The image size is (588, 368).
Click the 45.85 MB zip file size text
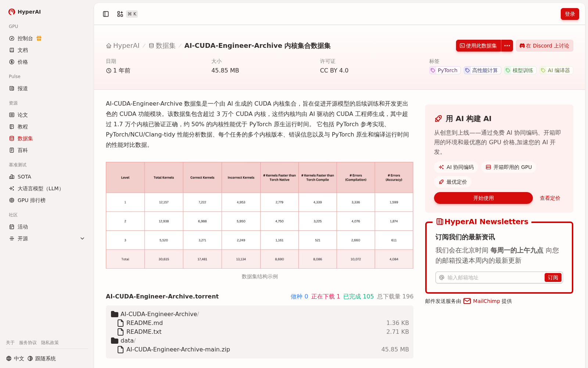tap(395, 349)
